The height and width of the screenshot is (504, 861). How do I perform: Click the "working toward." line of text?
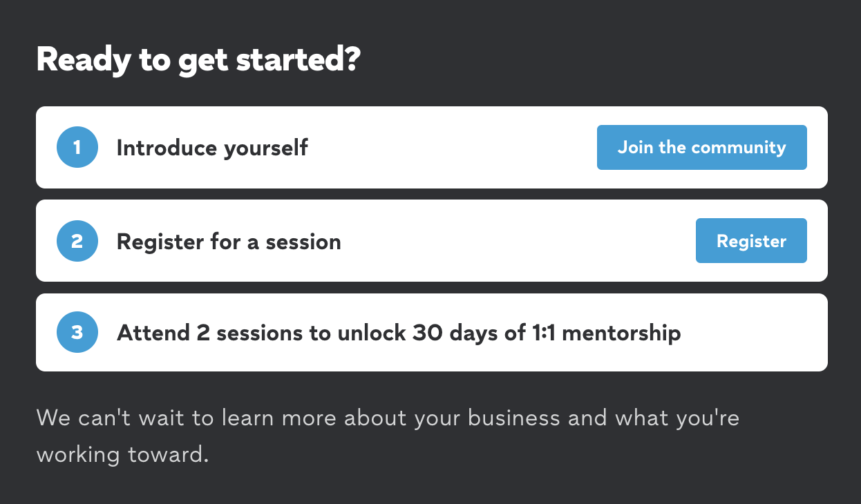[x=122, y=456]
